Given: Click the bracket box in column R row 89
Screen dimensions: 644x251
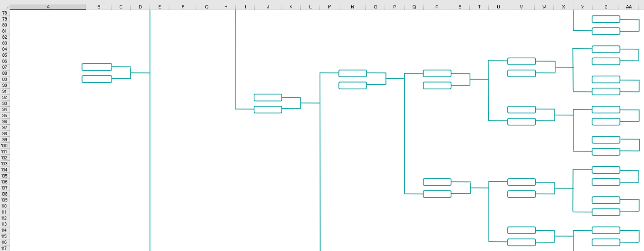Looking at the screenshot, I should point(437,85).
